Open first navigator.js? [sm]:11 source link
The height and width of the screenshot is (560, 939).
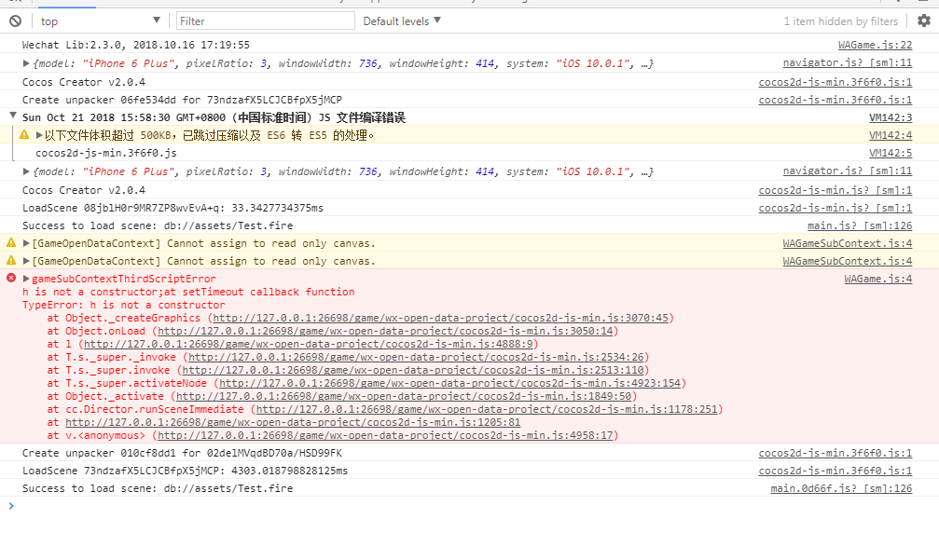pos(848,62)
